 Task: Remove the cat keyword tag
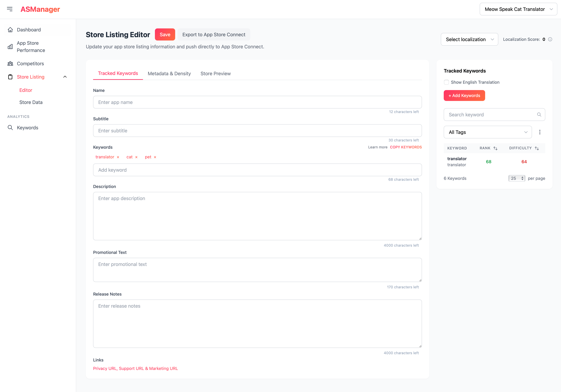click(x=136, y=157)
